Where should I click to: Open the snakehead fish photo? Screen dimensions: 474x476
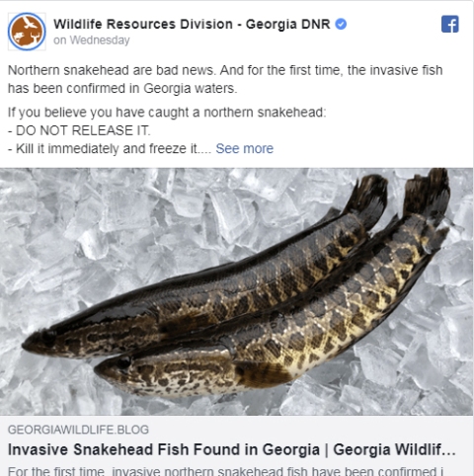[237, 291]
